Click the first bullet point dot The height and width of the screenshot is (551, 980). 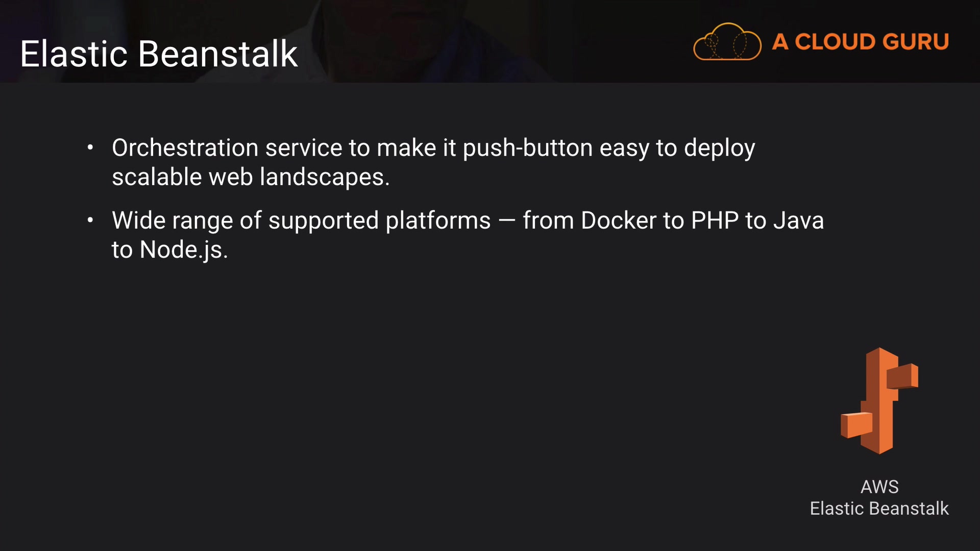tap(90, 148)
